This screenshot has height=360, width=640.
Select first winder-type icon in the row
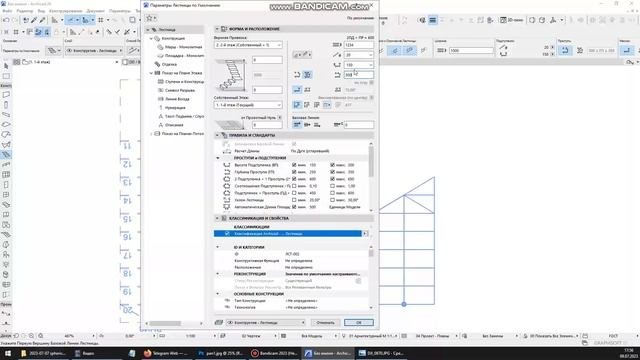coord(297,105)
